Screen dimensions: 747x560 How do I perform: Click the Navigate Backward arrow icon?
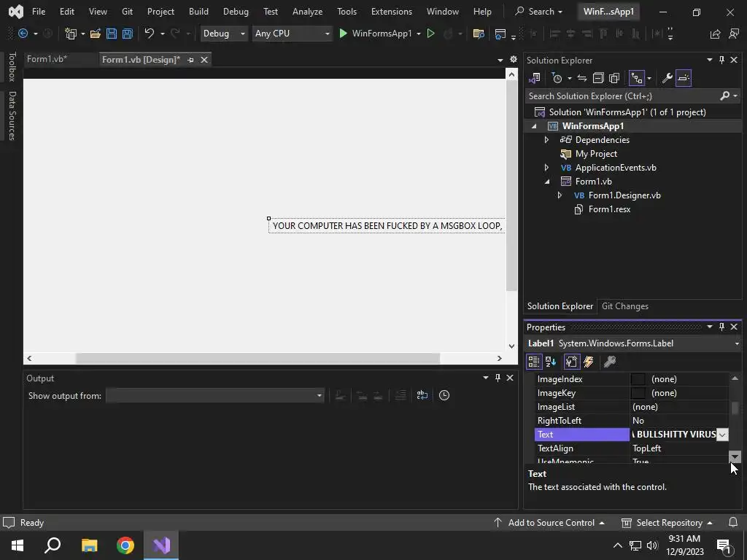tap(23, 34)
